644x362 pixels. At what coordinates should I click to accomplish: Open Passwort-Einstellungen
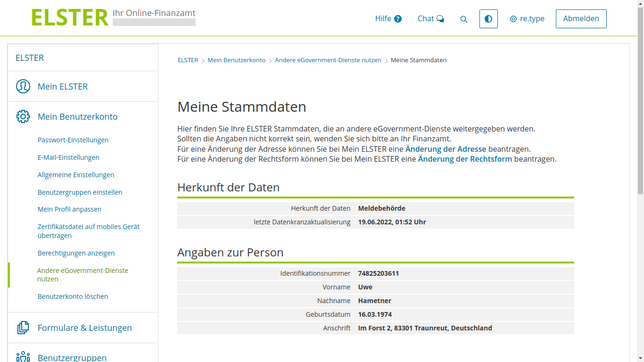73,140
